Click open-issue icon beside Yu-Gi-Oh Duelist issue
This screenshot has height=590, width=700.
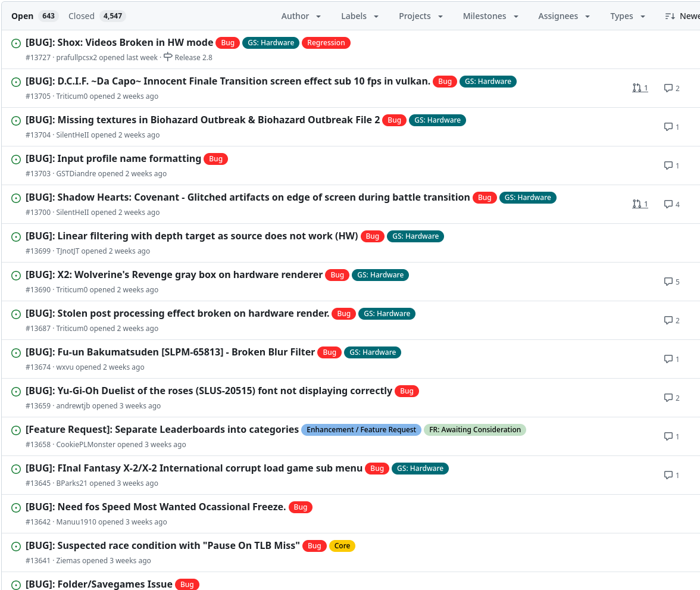click(x=16, y=392)
